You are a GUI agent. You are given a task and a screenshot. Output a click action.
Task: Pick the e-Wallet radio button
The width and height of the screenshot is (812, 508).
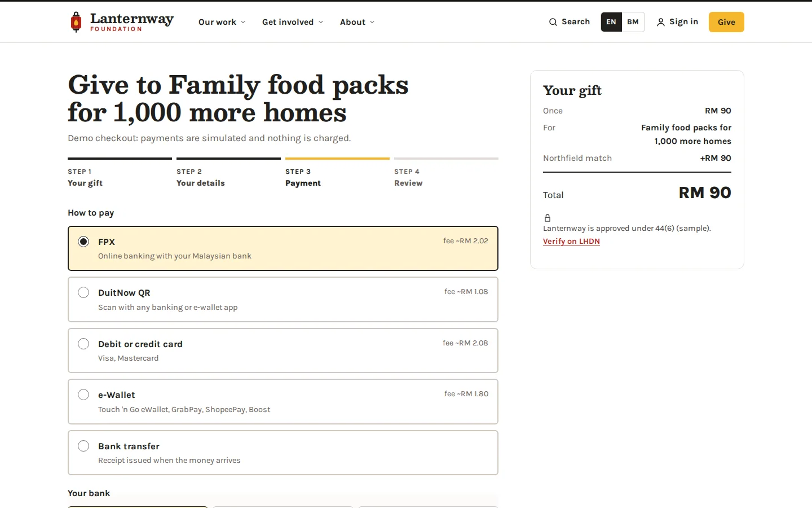point(83,395)
